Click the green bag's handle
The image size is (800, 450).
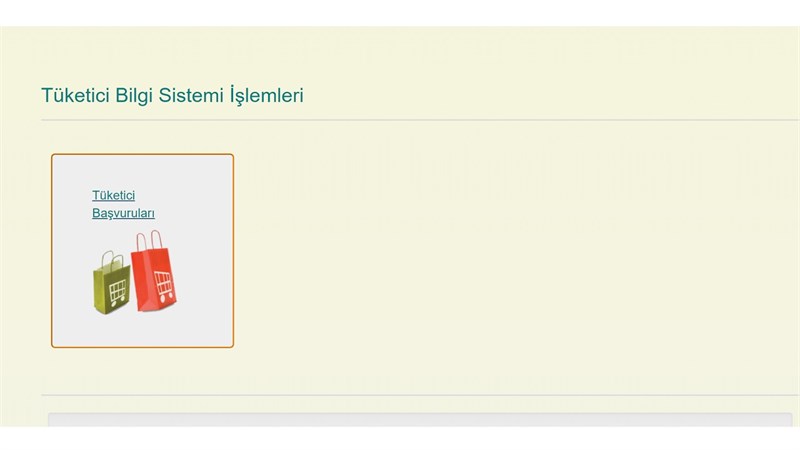pyautogui.click(x=112, y=260)
